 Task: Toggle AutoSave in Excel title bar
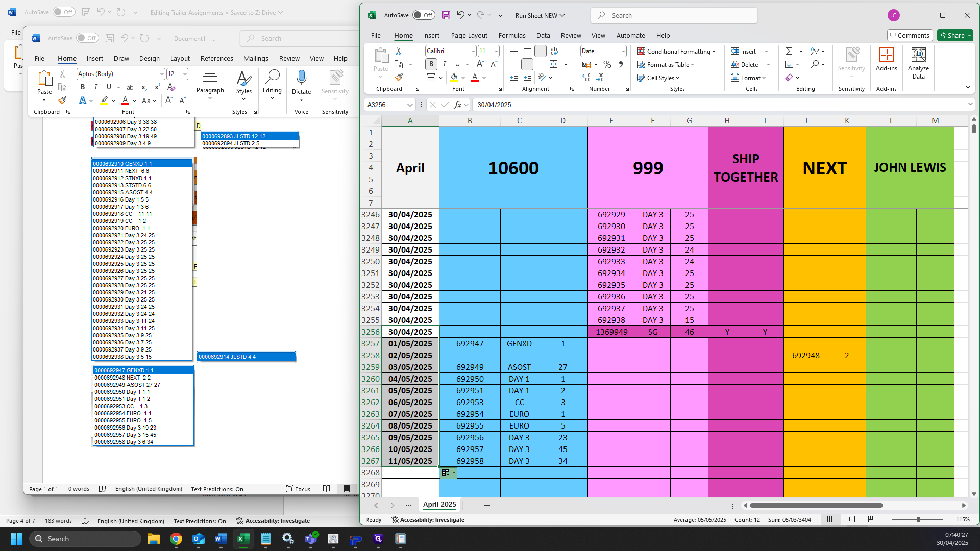424,15
